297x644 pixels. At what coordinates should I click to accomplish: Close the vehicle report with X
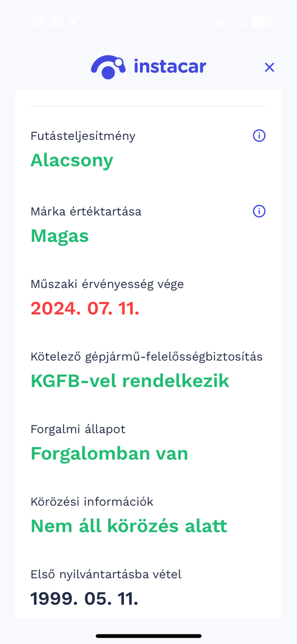[x=269, y=67]
